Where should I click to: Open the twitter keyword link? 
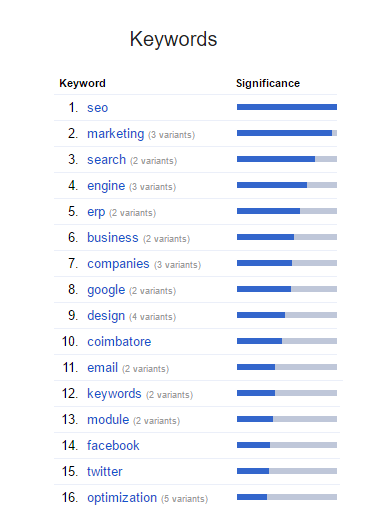(105, 472)
